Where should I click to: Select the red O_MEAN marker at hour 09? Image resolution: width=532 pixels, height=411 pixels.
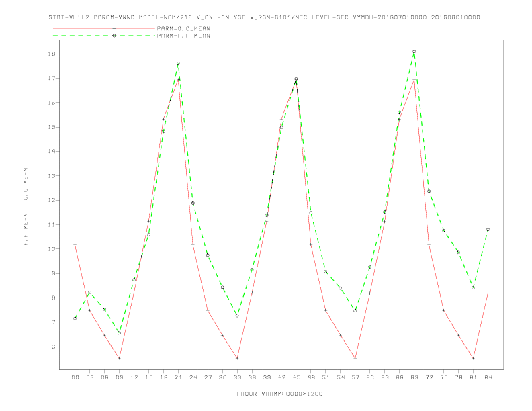pyautogui.click(x=119, y=358)
